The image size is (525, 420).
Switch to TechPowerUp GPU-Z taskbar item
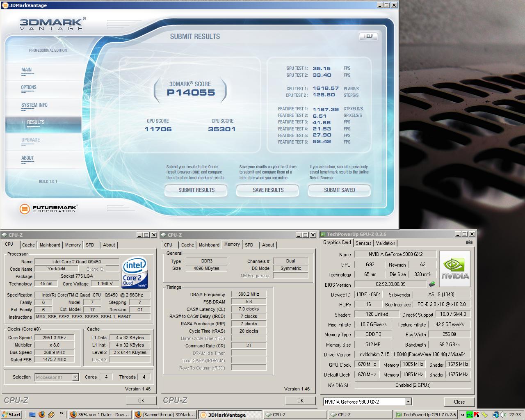(425, 415)
